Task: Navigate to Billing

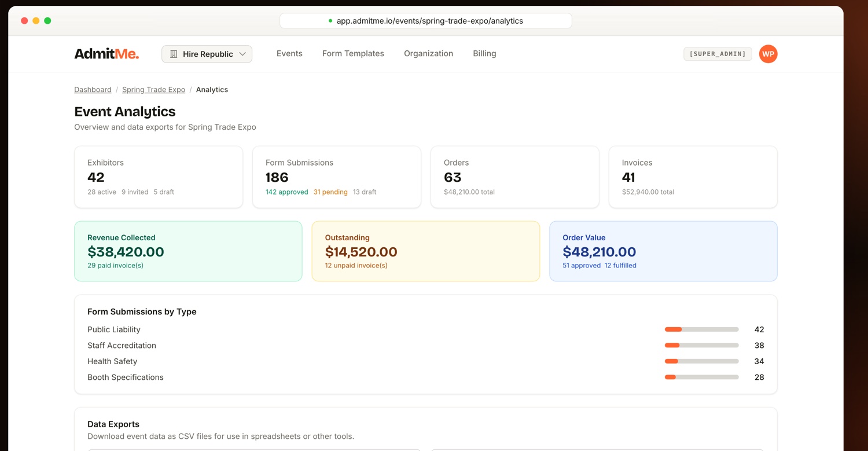Action: [484, 53]
